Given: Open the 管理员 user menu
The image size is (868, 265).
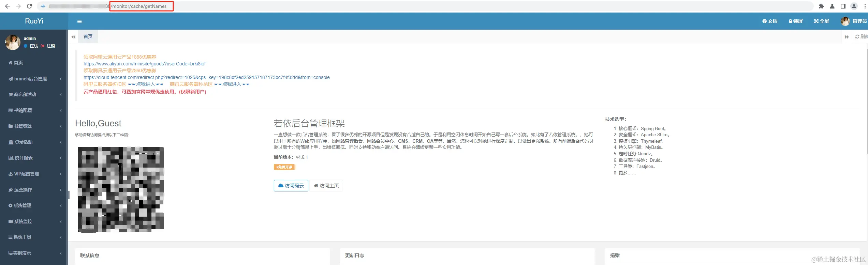Looking at the screenshot, I should pos(854,21).
